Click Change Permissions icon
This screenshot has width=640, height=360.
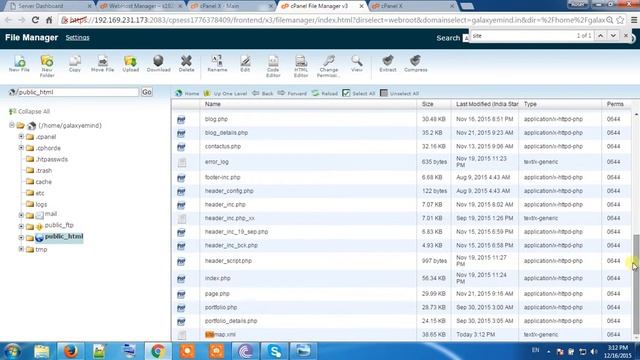click(x=329, y=66)
